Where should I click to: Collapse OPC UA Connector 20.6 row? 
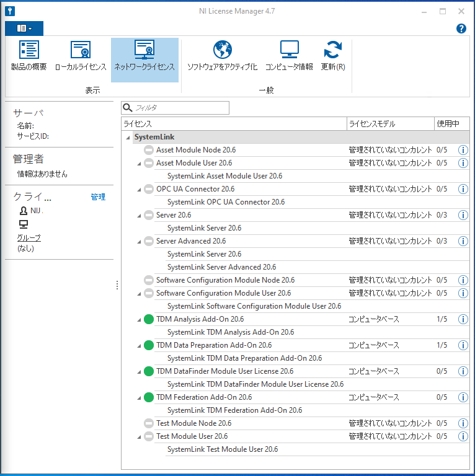(139, 190)
